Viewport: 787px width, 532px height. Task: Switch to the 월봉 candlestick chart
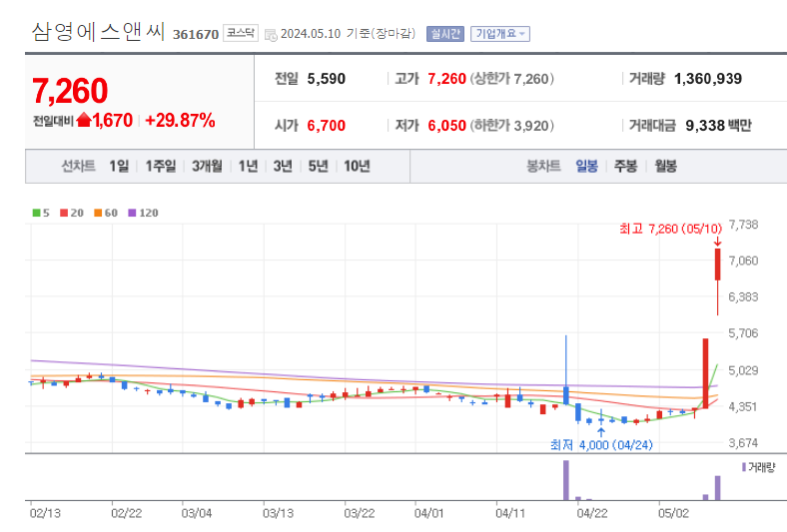(x=665, y=166)
